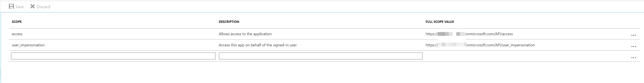Select the access scope name cell
The height and width of the screenshot is (83, 644).
coord(17,34)
